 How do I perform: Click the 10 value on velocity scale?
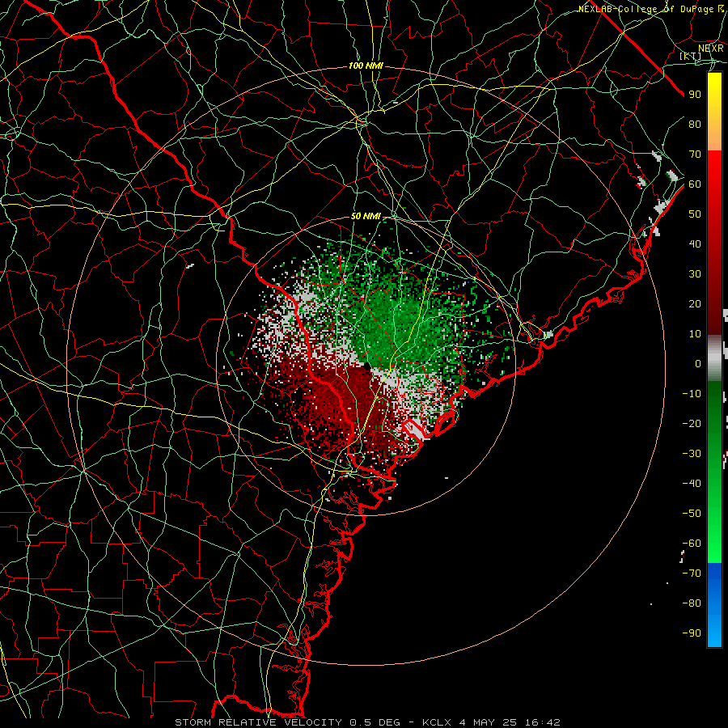(695, 334)
